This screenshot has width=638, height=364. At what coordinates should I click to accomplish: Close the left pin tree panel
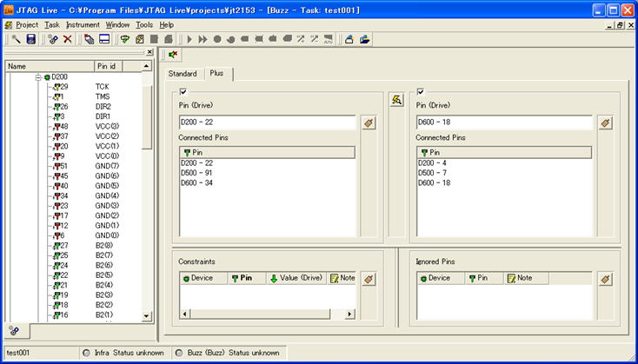[150, 51]
